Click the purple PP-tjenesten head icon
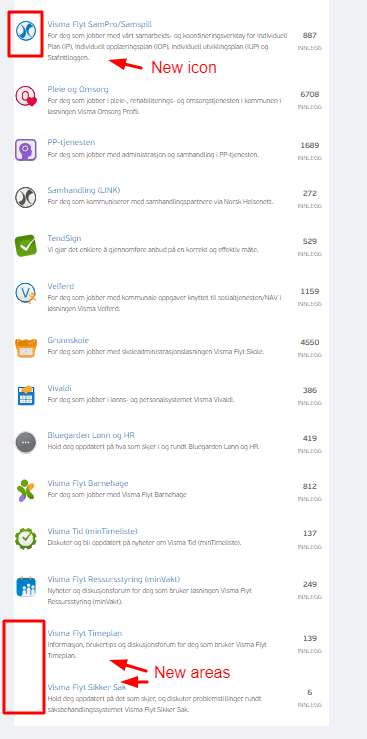Image resolution: width=367 pixels, height=739 pixels. pyautogui.click(x=25, y=150)
